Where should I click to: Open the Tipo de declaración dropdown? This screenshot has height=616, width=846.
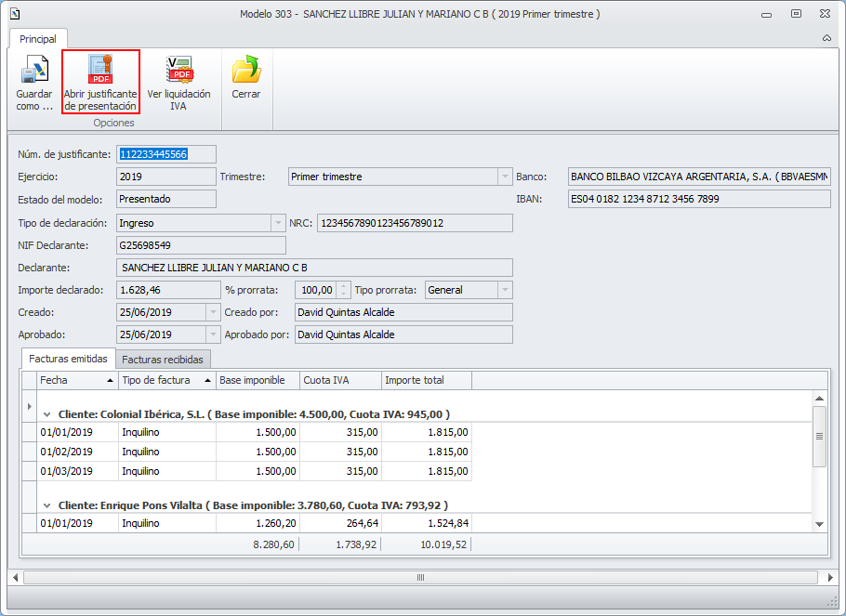278,223
